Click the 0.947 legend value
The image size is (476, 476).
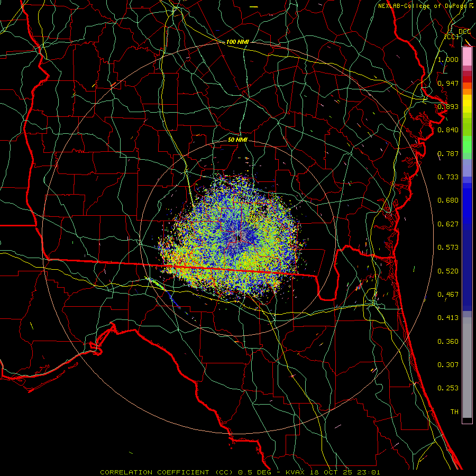coord(448,83)
